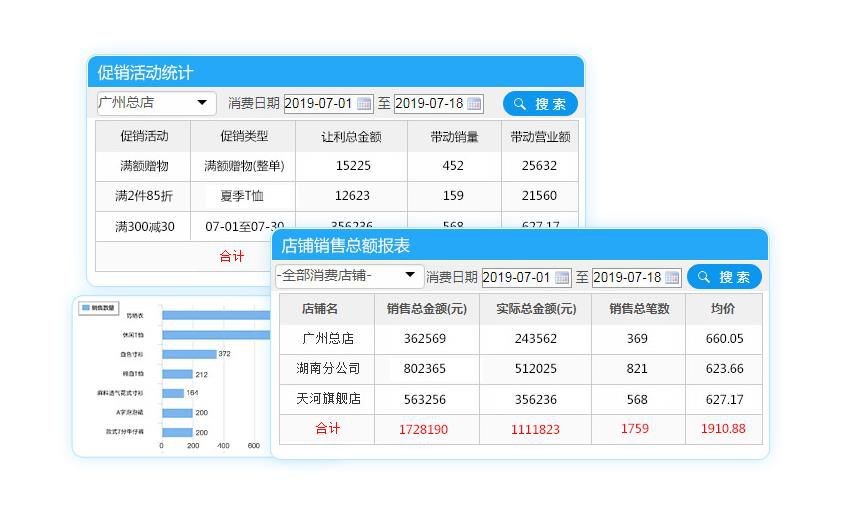The image size is (843, 518).
Task: Click end date field in 店铺销售总额报表 panel
Action: (x=626, y=278)
